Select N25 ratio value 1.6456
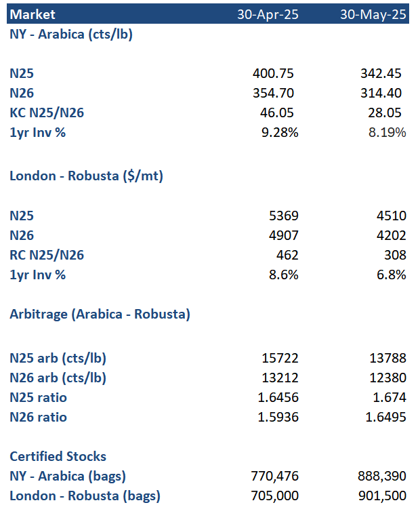 (x=278, y=397)
